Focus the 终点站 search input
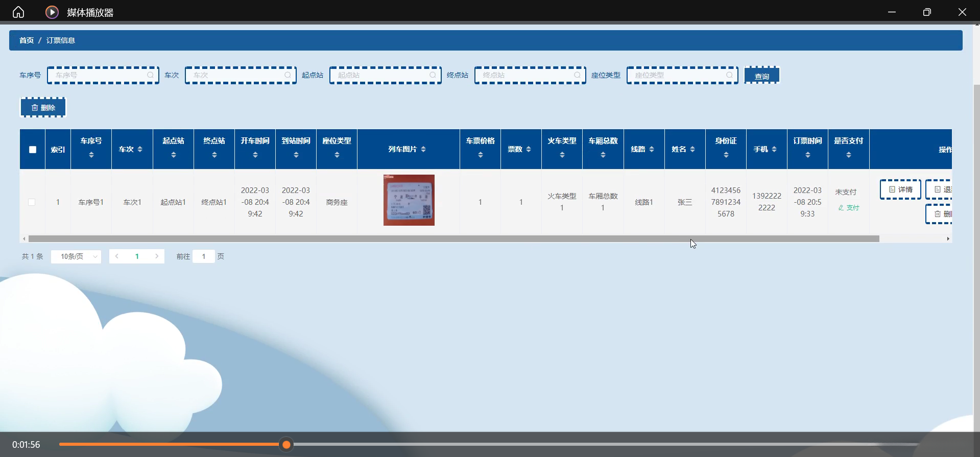 [530, 75]
